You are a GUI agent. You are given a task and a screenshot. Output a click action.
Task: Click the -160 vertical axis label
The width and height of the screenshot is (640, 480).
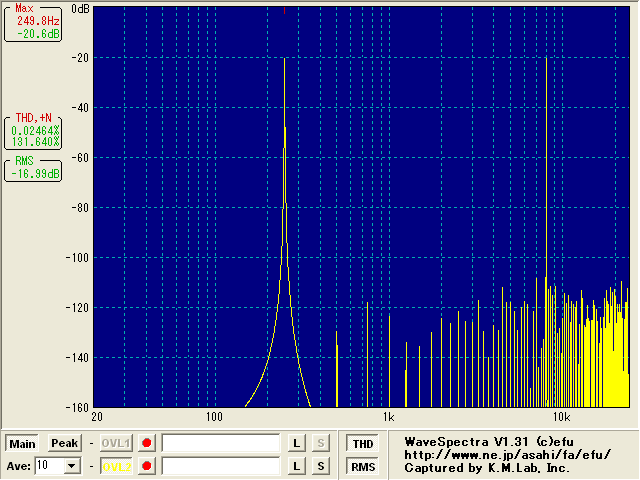77,407
